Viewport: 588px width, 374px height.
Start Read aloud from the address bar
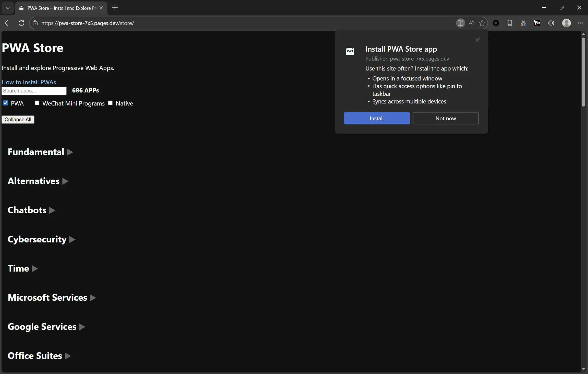click(472, 23)
